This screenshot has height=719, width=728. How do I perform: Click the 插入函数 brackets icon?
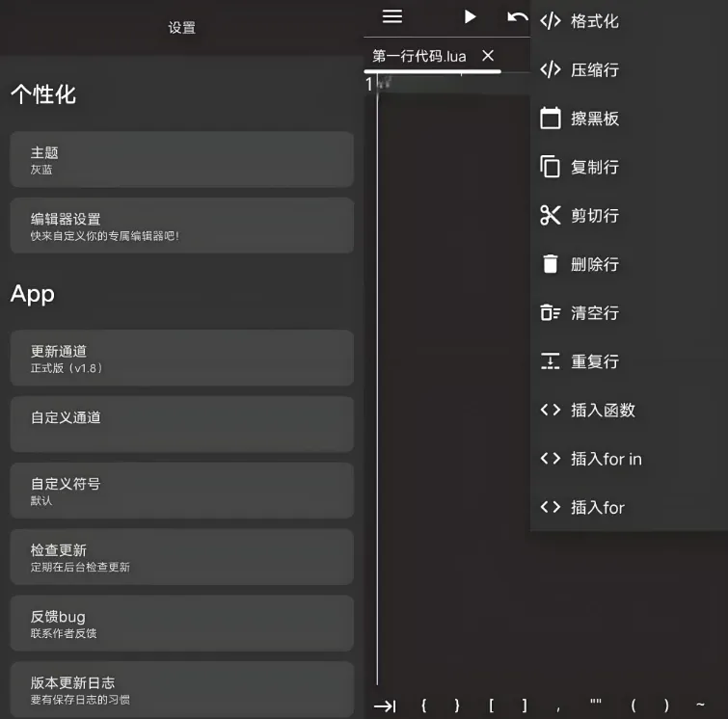(x=551, y=410)
